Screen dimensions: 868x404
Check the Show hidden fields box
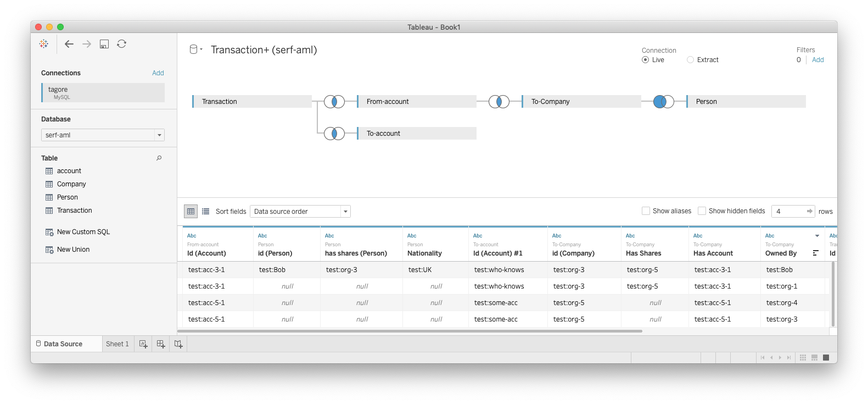pos(702,211)
